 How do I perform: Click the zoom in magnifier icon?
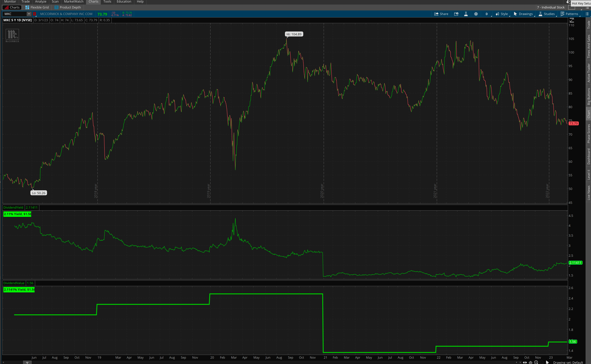pyautogui.click(x=536, y=362)
